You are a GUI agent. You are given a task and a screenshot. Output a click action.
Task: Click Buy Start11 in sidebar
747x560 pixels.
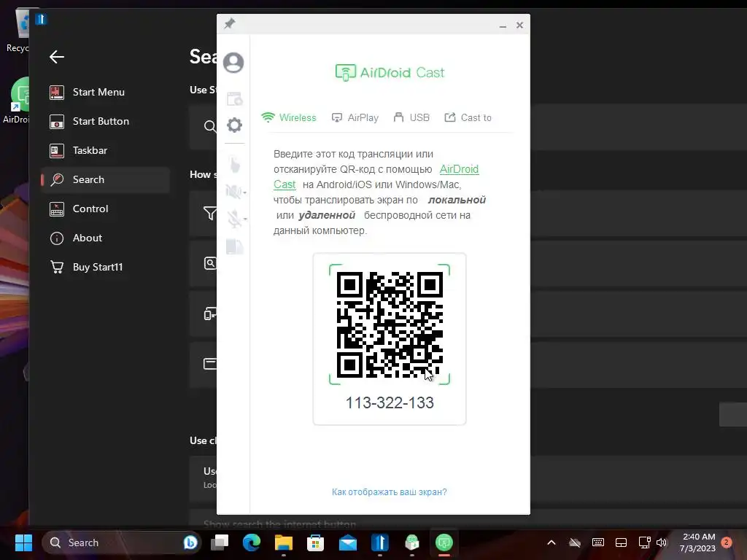pyautogui.click(x=105, y=267)
